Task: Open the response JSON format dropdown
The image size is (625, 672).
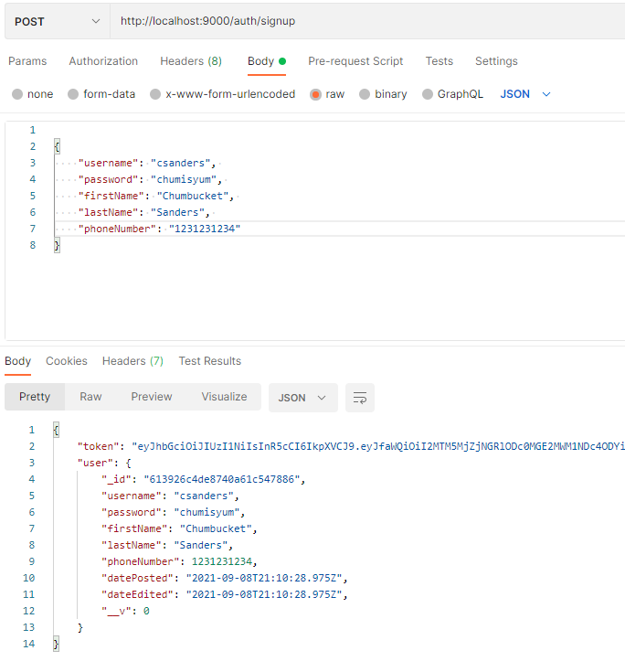Action: (302, 398)
